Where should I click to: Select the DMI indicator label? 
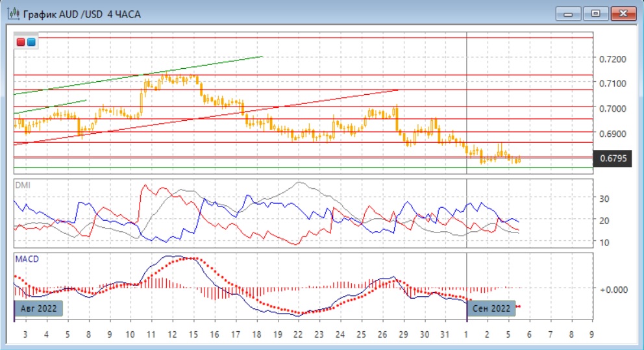(x=23, y=185)
